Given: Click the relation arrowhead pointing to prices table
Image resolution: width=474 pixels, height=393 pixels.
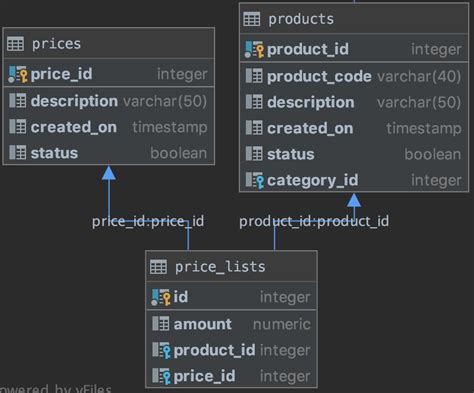Looking at the screenshot, I should tap(109, 173).
